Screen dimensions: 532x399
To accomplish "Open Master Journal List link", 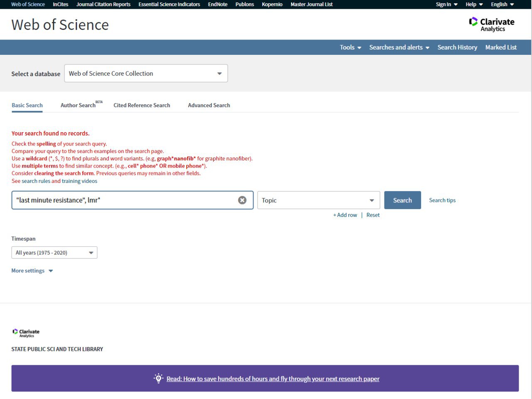I will click(x=312, y=4).
